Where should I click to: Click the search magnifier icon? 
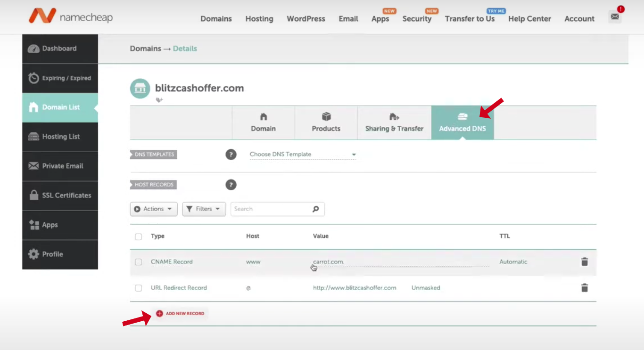click(316, 209)
